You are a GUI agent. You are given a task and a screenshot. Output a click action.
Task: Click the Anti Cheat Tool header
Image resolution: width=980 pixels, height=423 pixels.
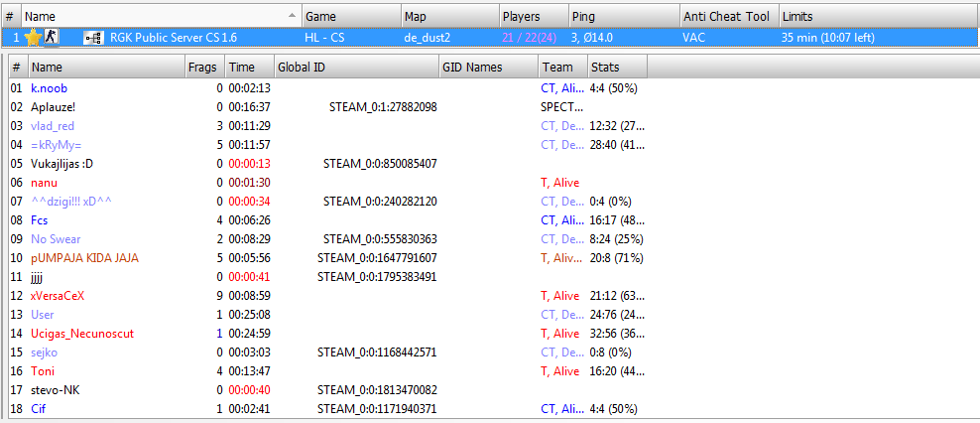(x=729, y=16)
